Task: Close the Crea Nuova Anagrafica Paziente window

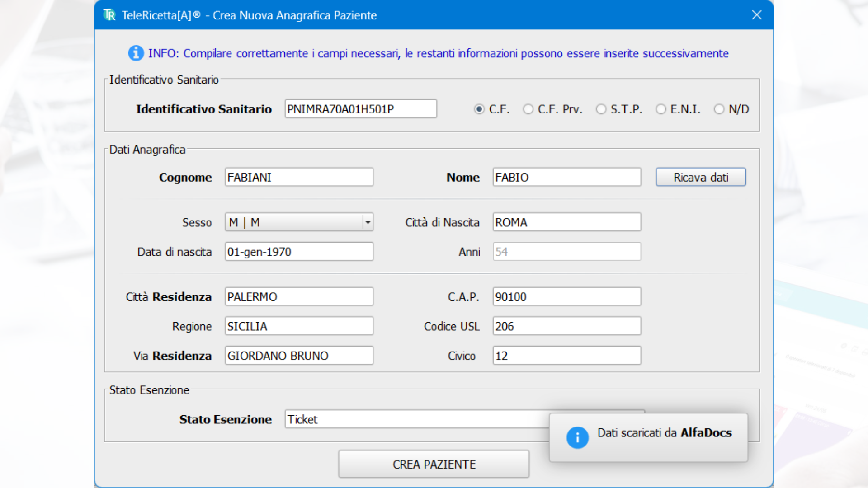Action: click(756, 15)
